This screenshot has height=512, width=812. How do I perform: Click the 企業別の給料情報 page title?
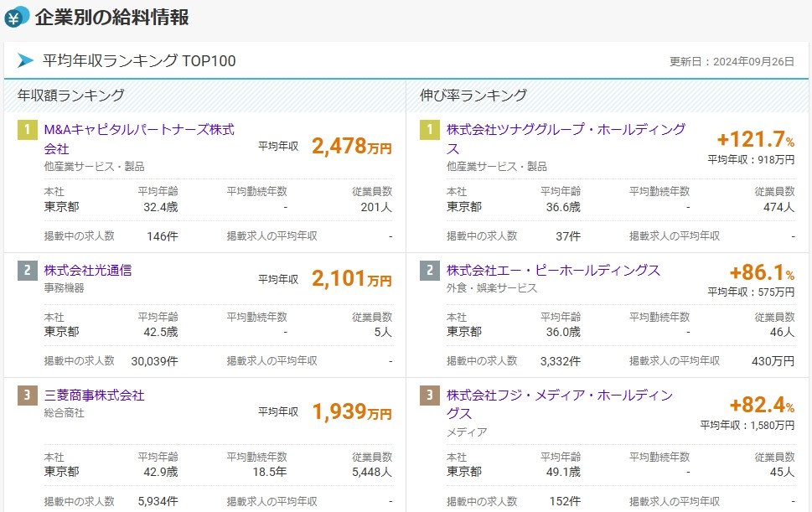[x=111, y=17]
